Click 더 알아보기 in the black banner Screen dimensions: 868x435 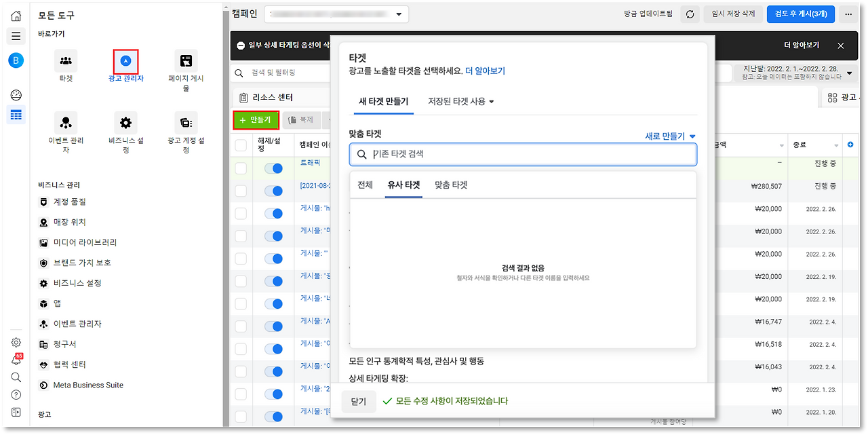pyautogui.click(x=802, y=45)
